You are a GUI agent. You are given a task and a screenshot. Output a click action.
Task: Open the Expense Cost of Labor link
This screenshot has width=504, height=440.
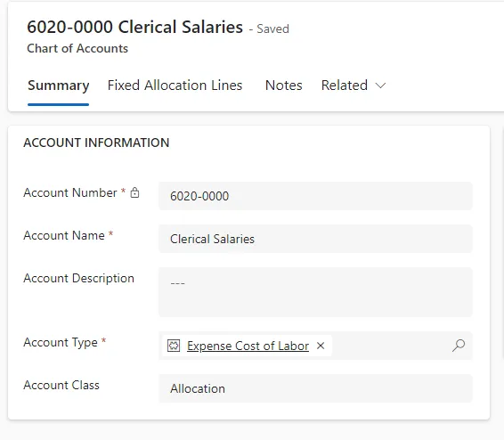click(x=248, y=346)
